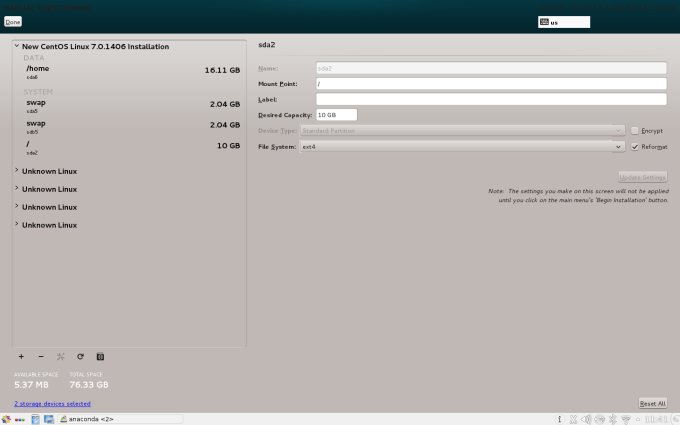
Task: Reload storage configuration from disk icon
Action: [80, 356]
